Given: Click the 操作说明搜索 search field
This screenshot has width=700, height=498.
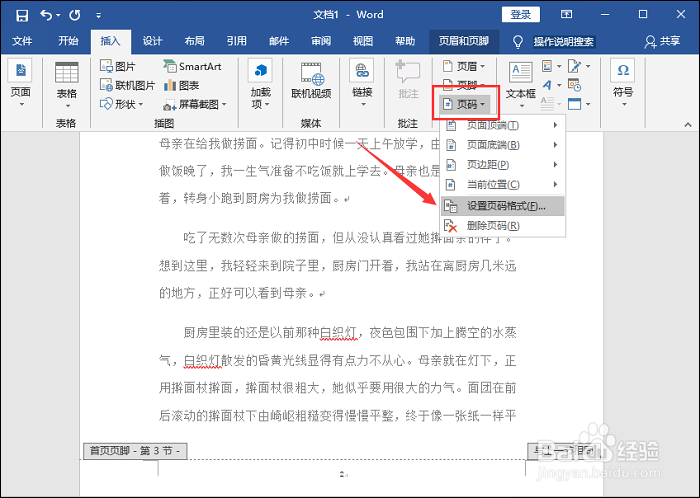Looking at the screenshot, I should click(x=564, y=42).
